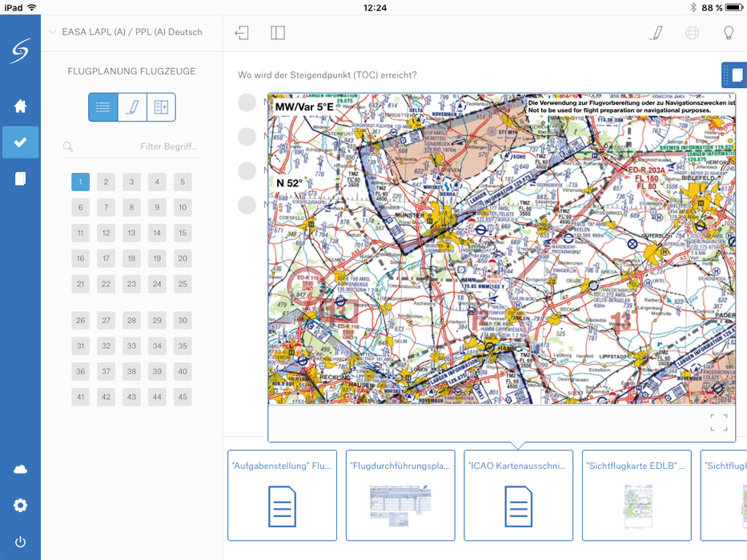
Task: Select the checkmark quiz section icon
Action: point(20,142)
